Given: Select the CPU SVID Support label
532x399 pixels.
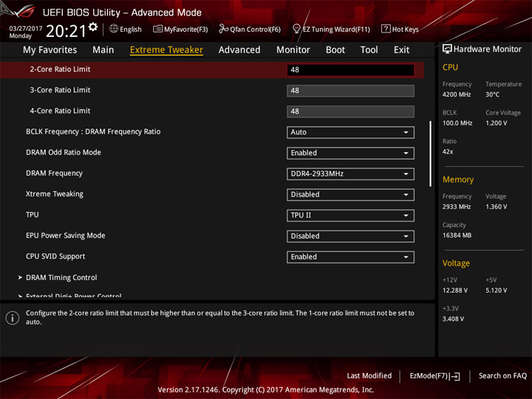Looking at the screenshot, I should [55, 256].
